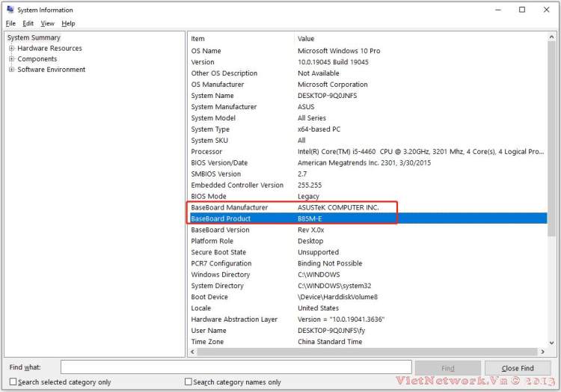Open the Edit menu
Screen dimensions: 561x392
click(x=28, y=23)
